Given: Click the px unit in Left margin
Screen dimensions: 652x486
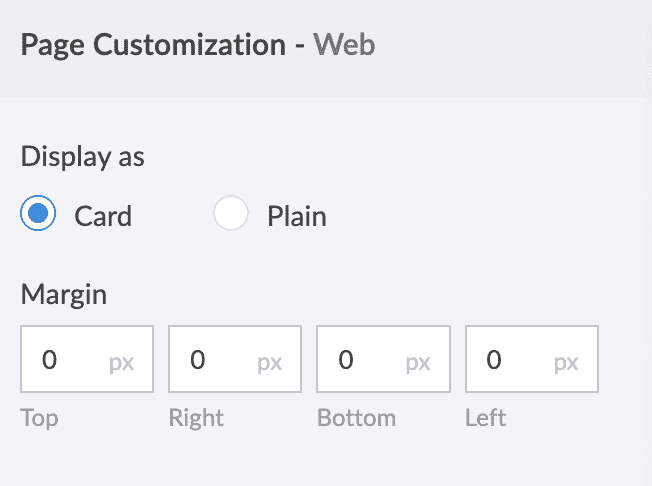Looking at the screenshot, I should tap(566, 362).
